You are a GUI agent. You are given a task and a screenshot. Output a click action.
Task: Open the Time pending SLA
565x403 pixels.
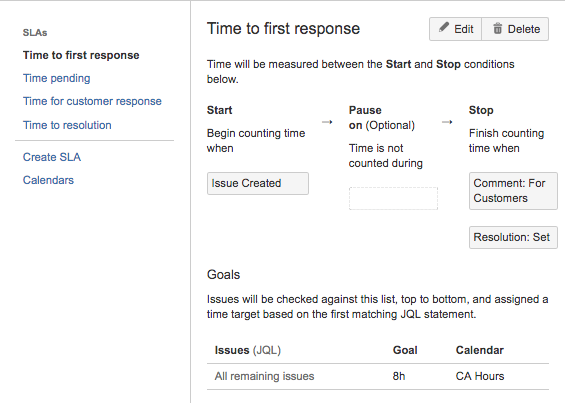[57, 78]
